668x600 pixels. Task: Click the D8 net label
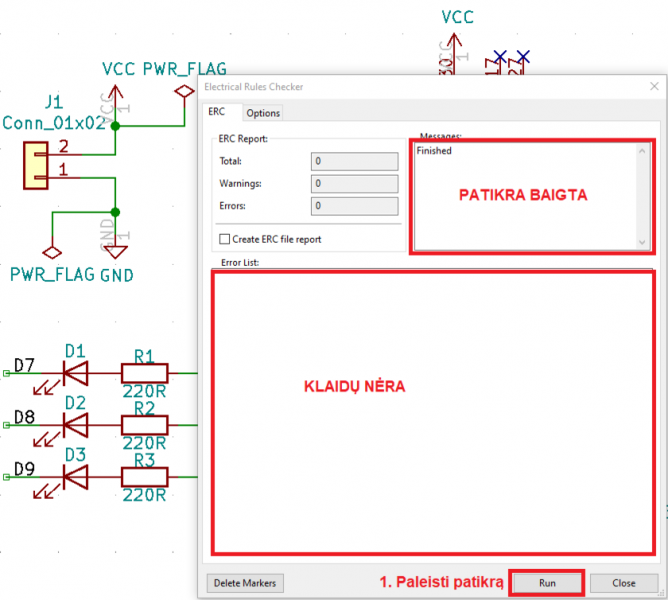[x=24, y=417]
